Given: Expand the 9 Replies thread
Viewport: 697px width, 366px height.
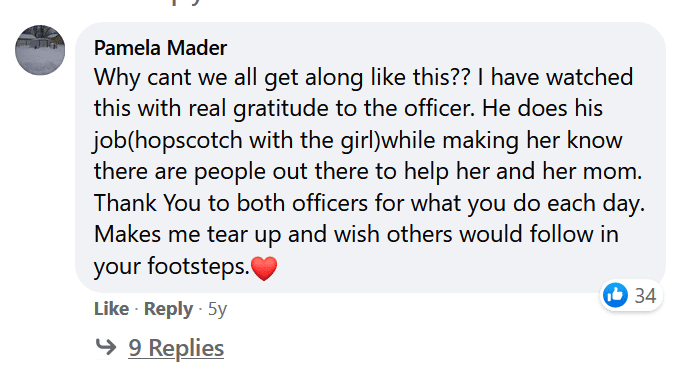Looking at the screenshot, I should point(176,348).
